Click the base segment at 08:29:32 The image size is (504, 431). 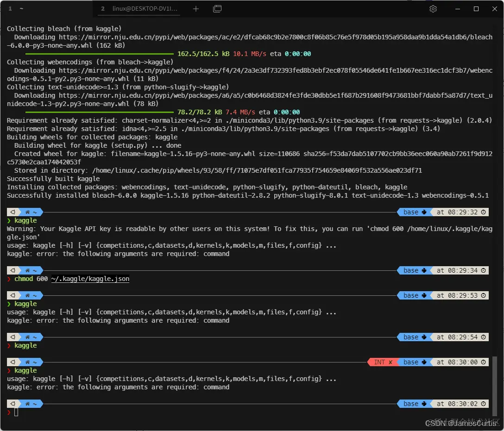click(414, 212)
